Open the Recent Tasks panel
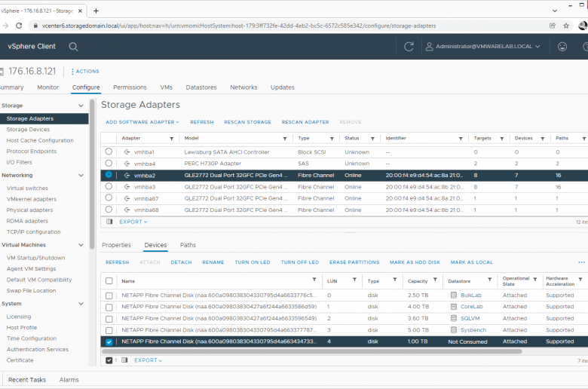 point(27,380)
